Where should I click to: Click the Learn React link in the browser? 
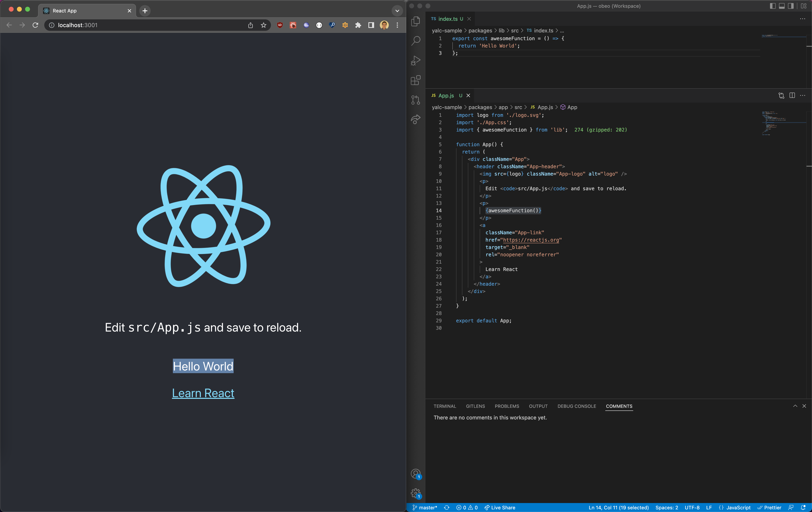(203, 393)
